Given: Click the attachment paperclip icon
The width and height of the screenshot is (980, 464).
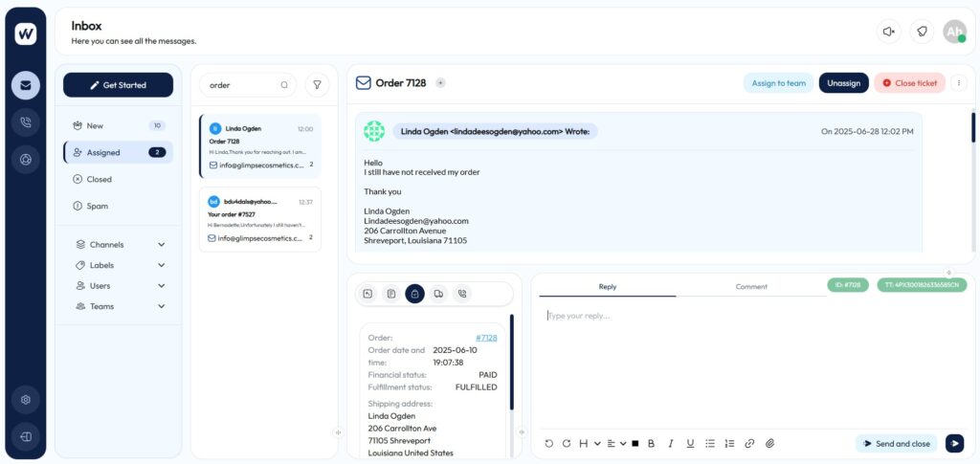Looking at the screenshot, I should click(769, 443).
